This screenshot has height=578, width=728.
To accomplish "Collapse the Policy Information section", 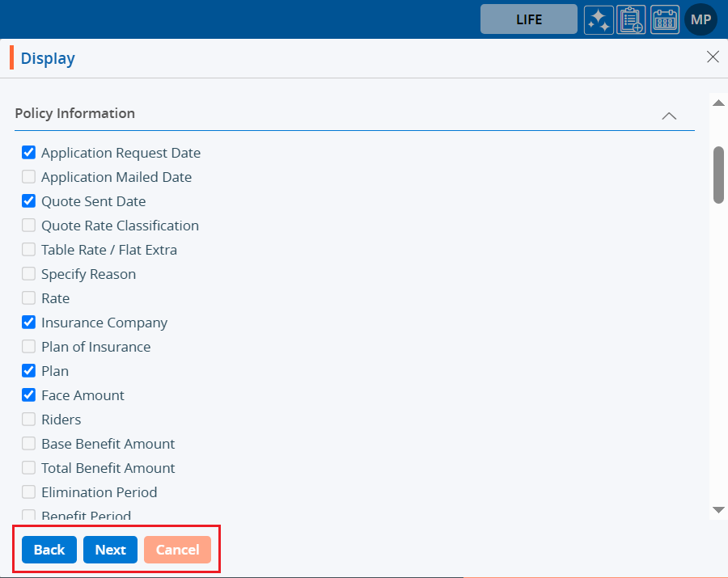I will [x=669, y=116].
